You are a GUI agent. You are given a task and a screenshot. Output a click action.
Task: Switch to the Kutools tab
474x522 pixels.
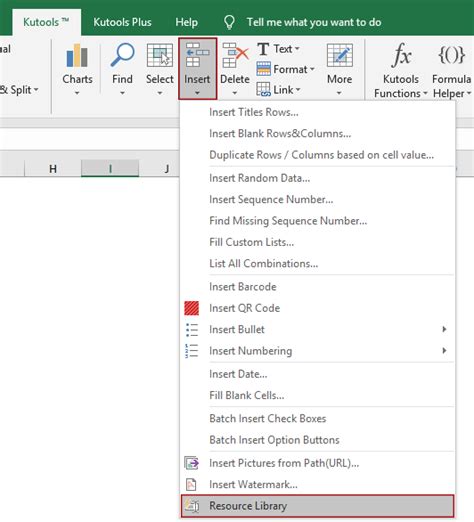46,22
